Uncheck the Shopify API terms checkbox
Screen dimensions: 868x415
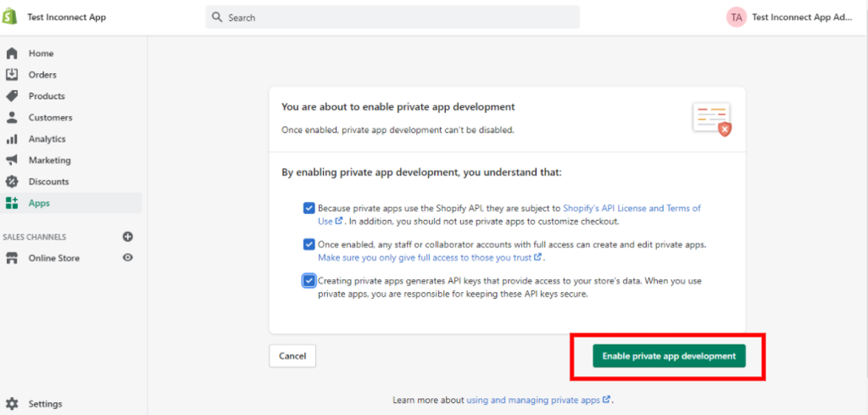click(x=309, y=208)
